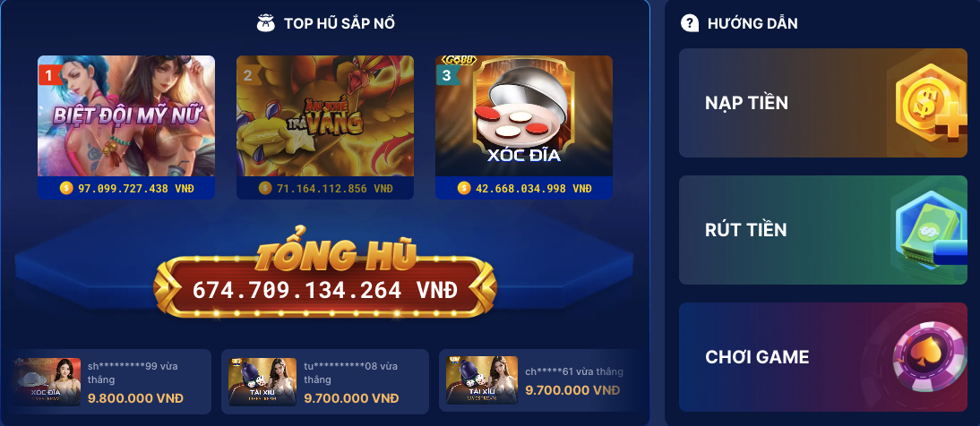Open the Xóc Đĩa jackpot game thumbnail
This screenshot has height=426, width=980.
coord(524,115)
